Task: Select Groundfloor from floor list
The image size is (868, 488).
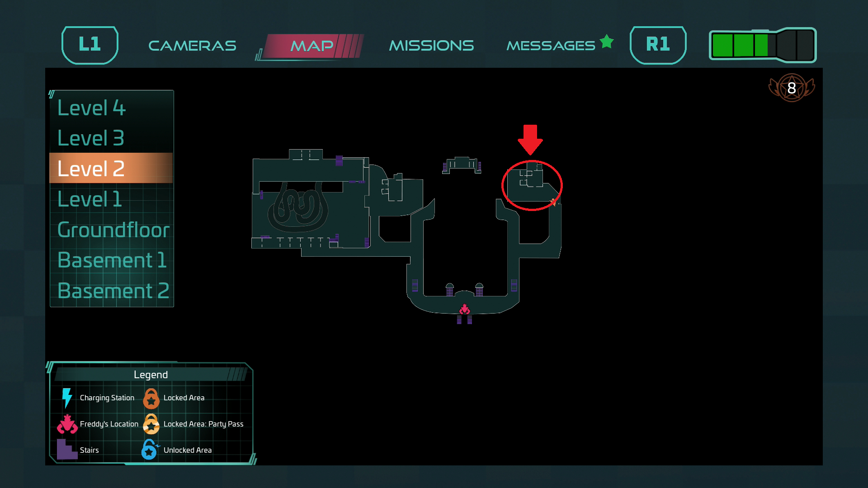Action: [x=113, y=230]
